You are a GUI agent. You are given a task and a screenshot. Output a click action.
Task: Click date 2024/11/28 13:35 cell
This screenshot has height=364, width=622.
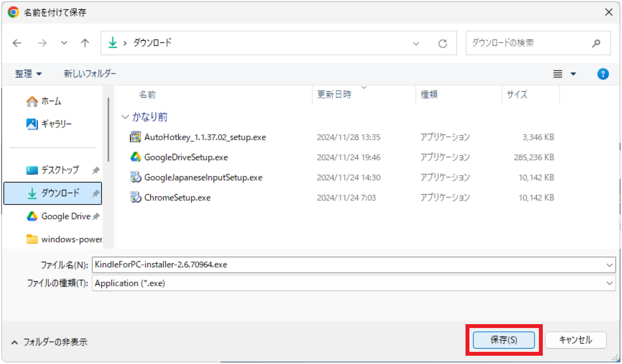pyautogui.click(x=348, y=138)
